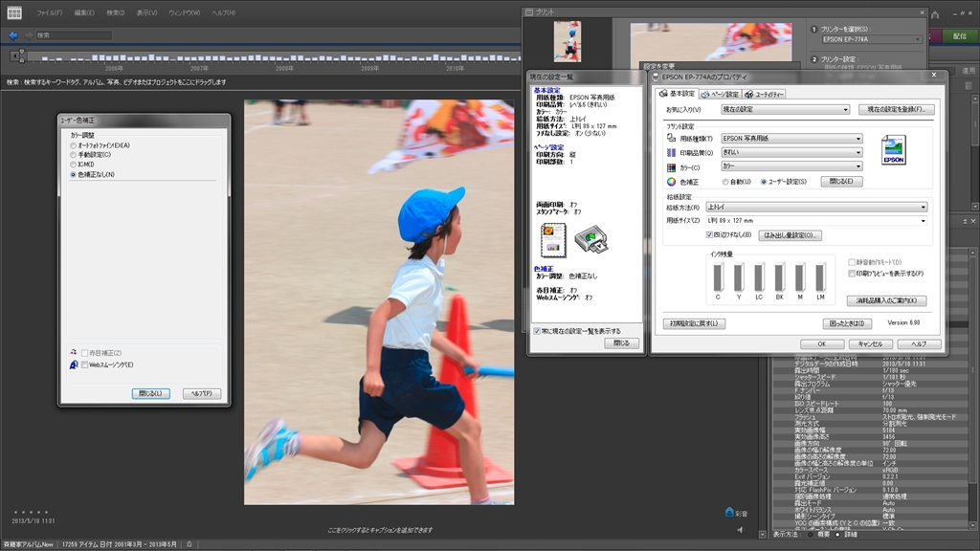Click the paper layout preview icon
This screenshot has width=980, height=551.
point(553,239)
